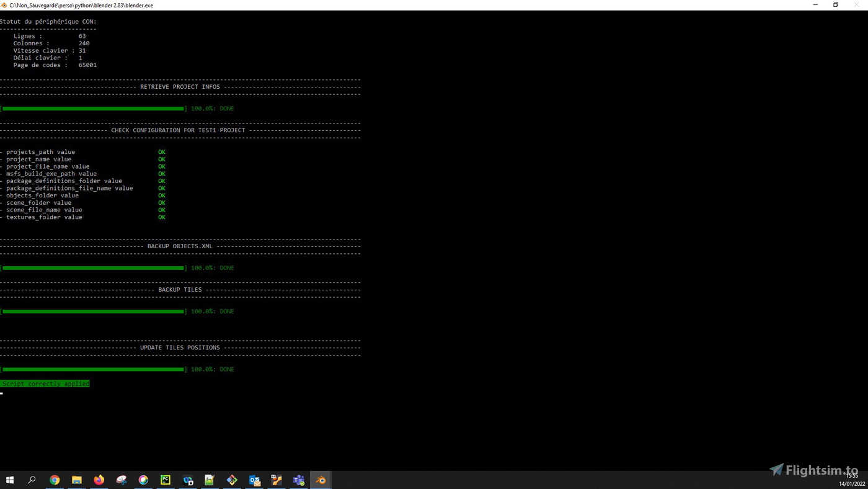
Task: Minimize the blender.exe console window
Action: [x=815, y=5]
